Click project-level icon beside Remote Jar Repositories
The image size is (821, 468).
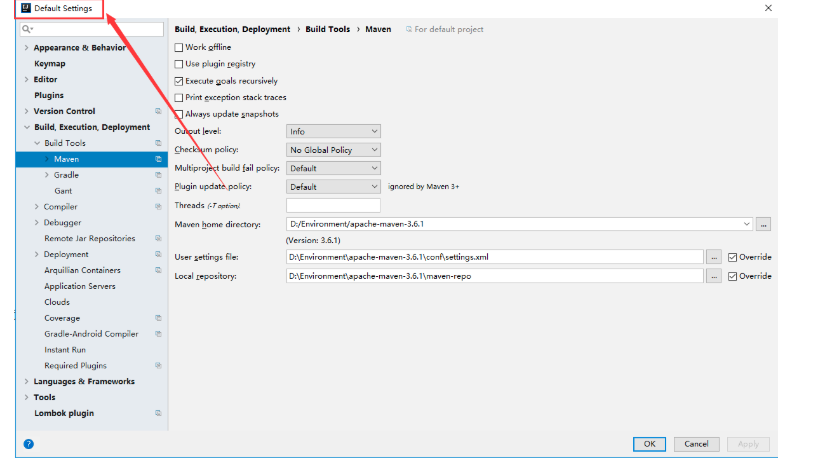click(x=158, y=238)
